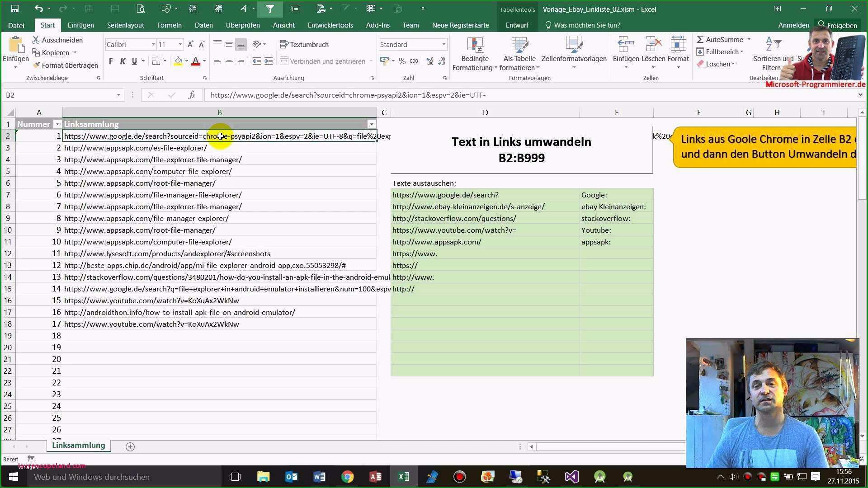Toggle Bold formatting (F)
Viewport: 868px width, 488px height.
point(111,61)
